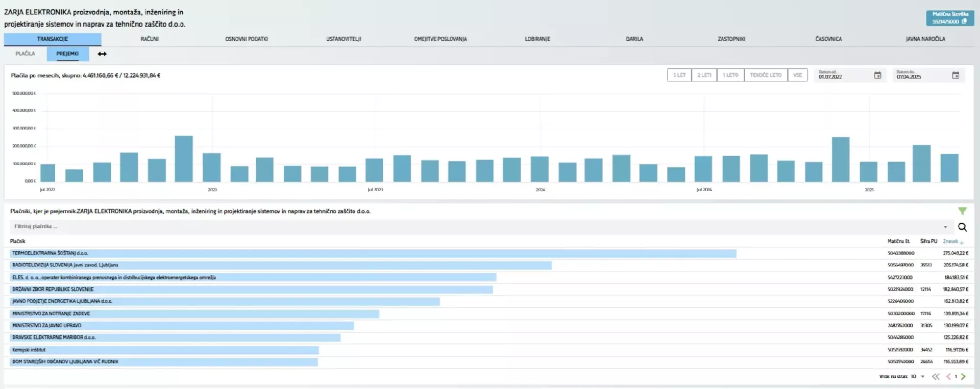Jump to first page with double chevron
Viewport: 980px width, 389px height.
pyautogui.click(x=936, y=377)
